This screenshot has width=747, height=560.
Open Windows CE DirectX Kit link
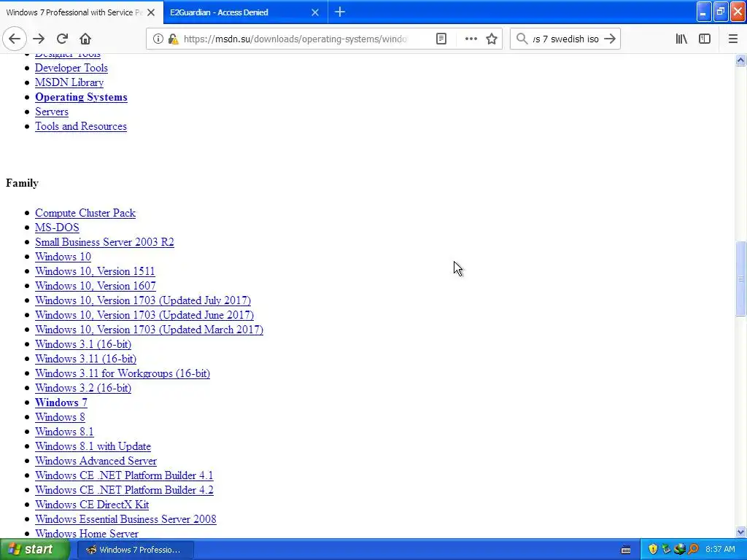point(92,505)
